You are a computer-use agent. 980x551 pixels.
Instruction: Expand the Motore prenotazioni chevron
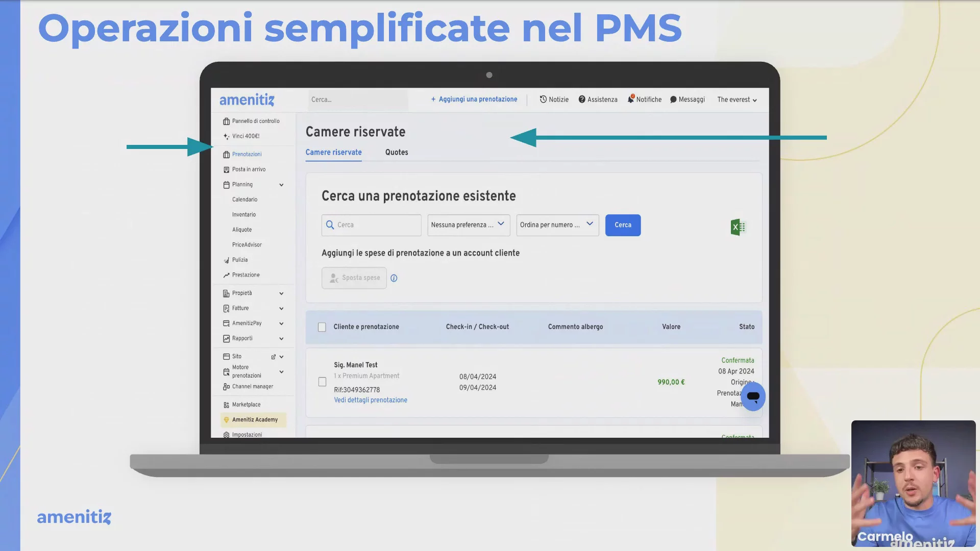click(x=281, y=372)
